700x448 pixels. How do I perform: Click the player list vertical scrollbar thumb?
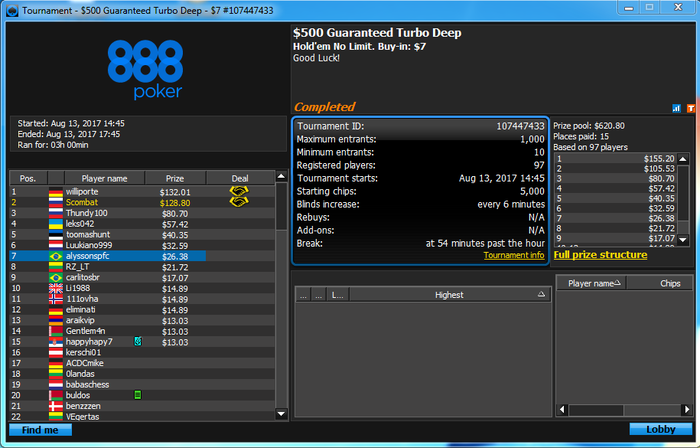coord(281,207)
